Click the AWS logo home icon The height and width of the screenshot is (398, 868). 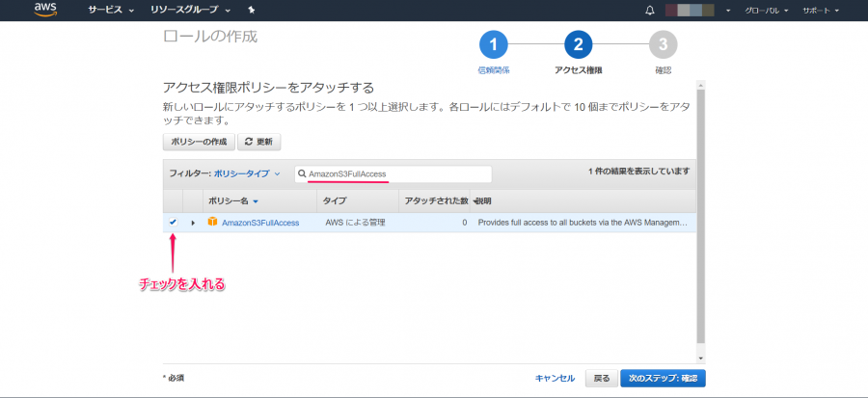pos(45,10)
